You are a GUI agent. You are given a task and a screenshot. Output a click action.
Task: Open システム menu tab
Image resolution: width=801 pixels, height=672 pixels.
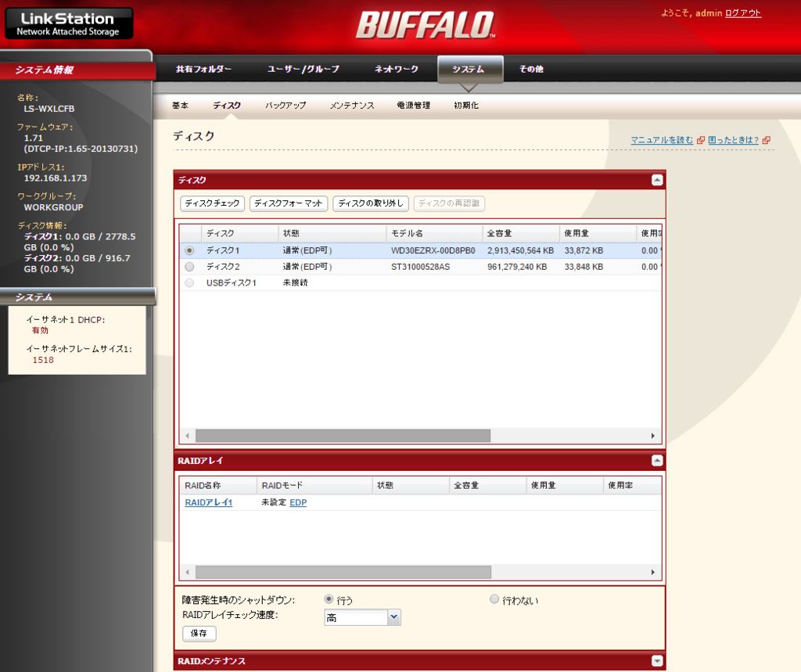point(470,69)
